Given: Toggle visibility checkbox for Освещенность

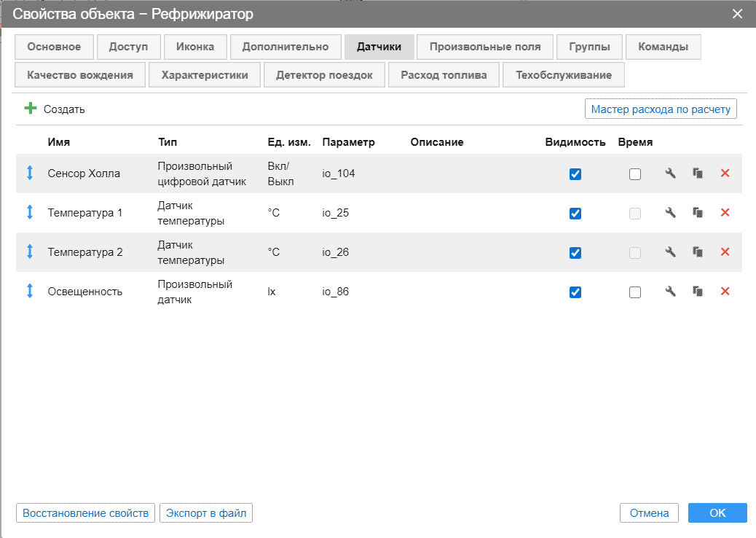Looking at the screenshot, I should (x=575, y=292).
